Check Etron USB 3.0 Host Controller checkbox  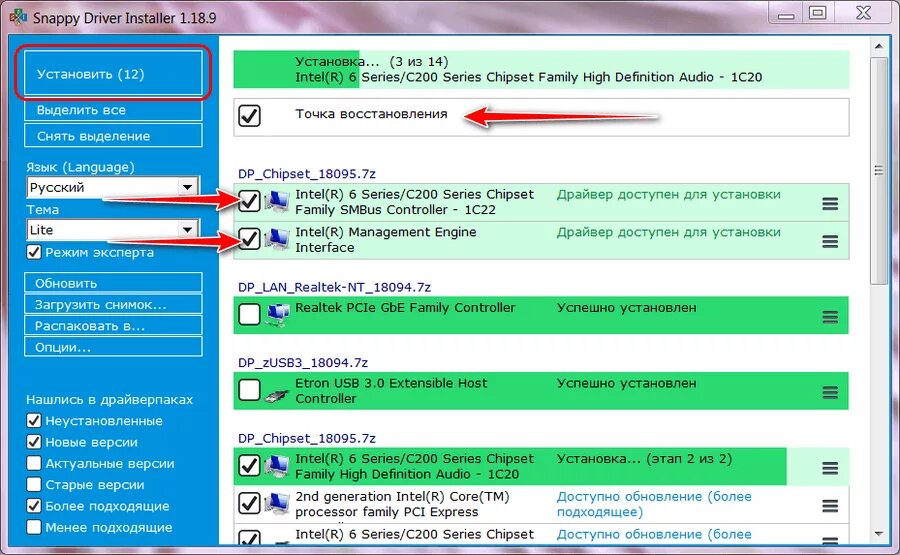click(249, 390)
